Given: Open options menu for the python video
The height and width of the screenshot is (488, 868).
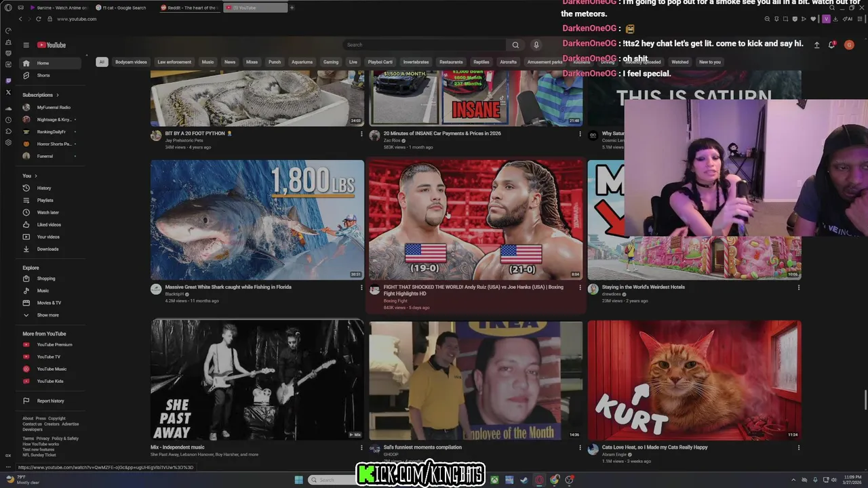Looking at the screenshot, I should [361, 134].
